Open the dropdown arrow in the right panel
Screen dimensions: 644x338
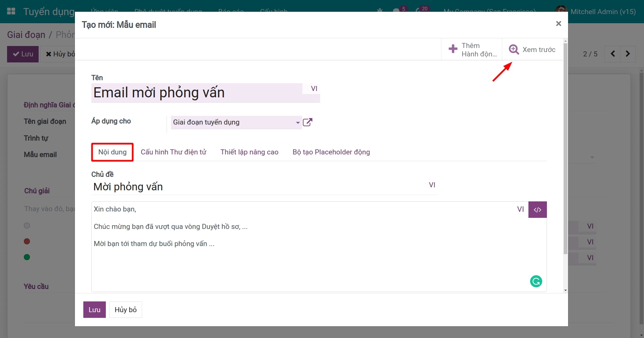(592, 157)
